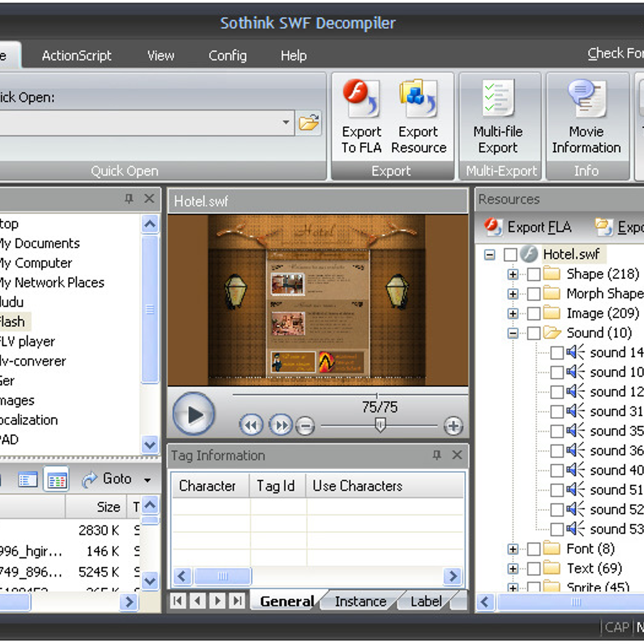Click the Font folder icon

551,548
